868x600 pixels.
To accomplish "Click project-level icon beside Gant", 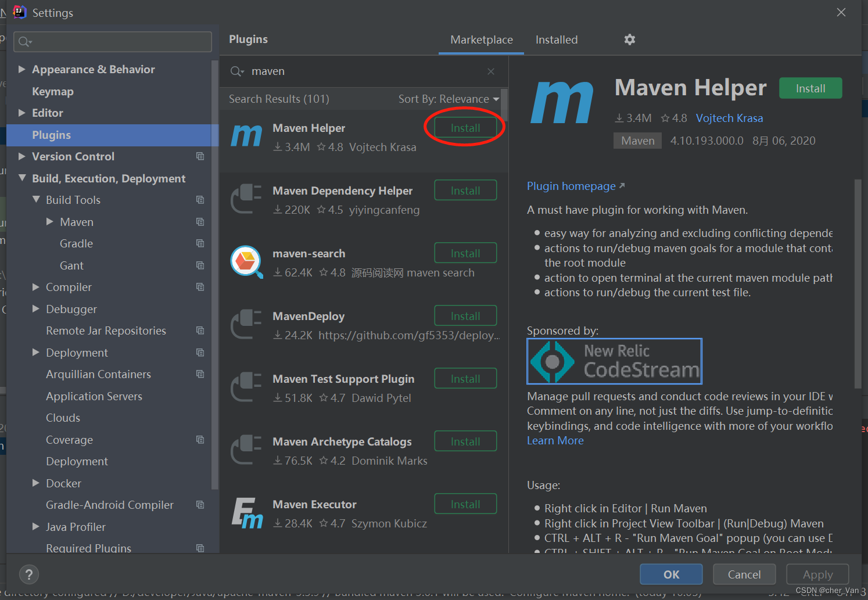I will click(x=200, y=265).
